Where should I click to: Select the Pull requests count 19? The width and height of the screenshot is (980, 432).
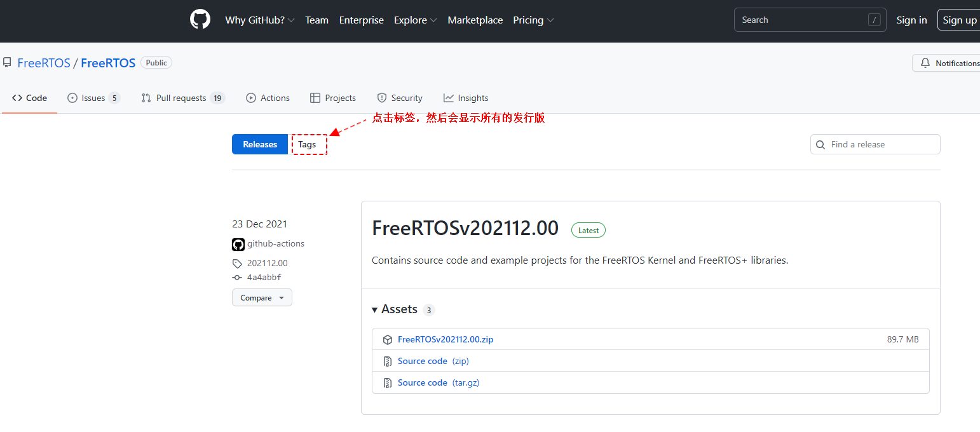click(x=217, y=98)
